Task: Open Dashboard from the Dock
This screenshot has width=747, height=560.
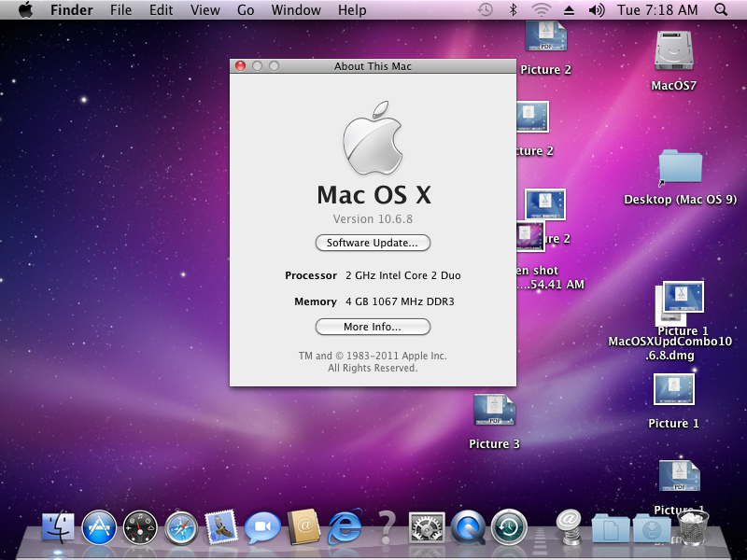Action: pos(140,527)
